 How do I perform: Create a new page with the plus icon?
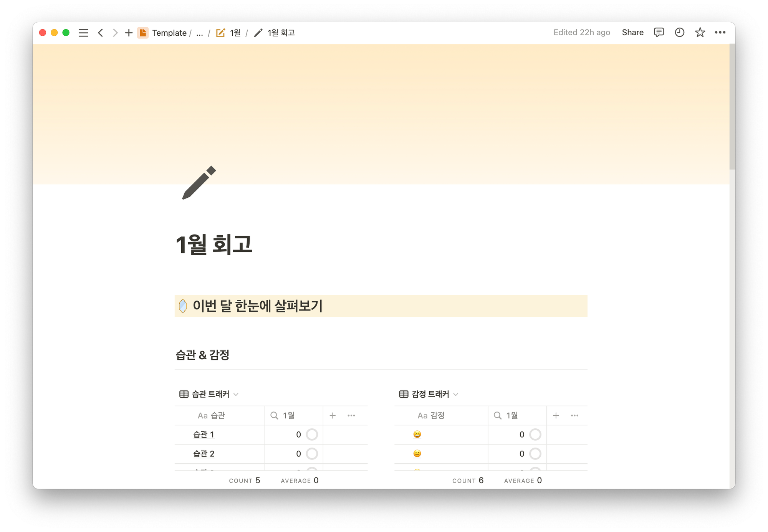[x=129, y=33]
